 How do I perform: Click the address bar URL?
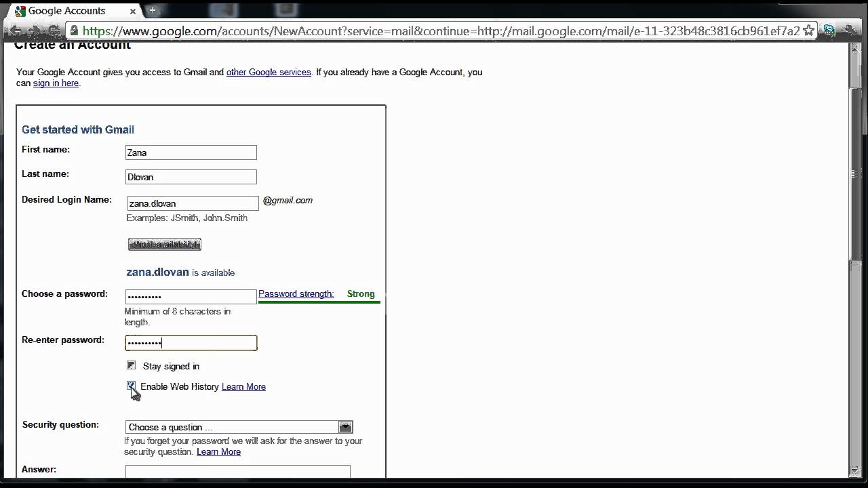pos(441,31)
